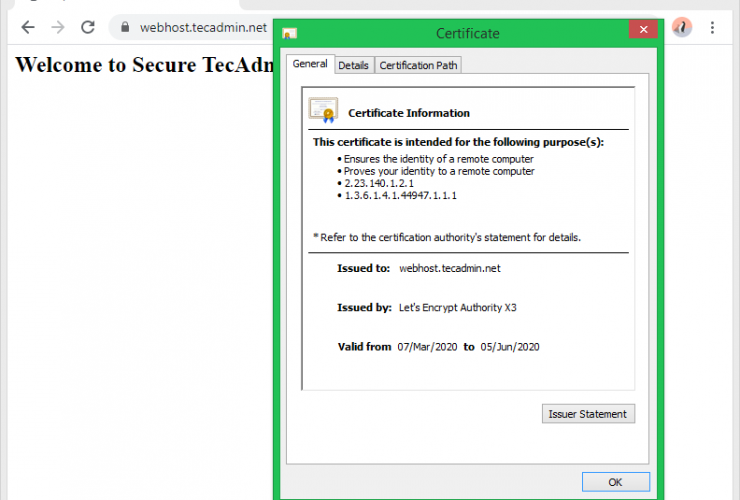This screenshot has width=740, height=500.
Task: Open the Certification Path tab
Action: 419,65
